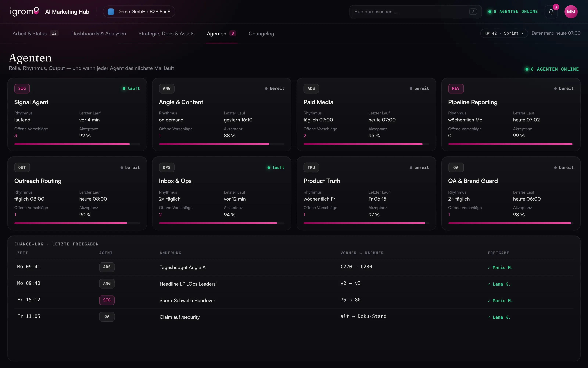Click the green online dot in header status
Image resolution: width=588 pixels, height=368 pixels.
(490, 12)
